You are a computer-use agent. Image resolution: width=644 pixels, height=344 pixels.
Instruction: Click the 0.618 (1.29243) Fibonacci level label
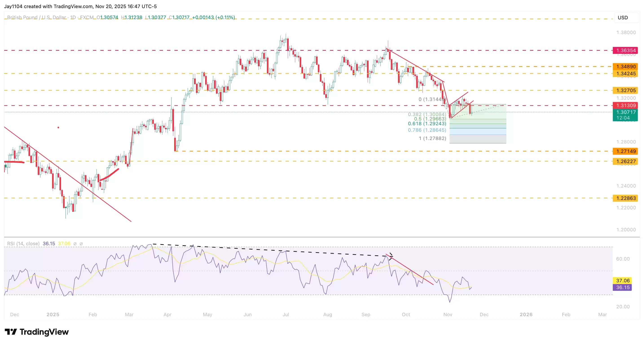pos(427,123)
